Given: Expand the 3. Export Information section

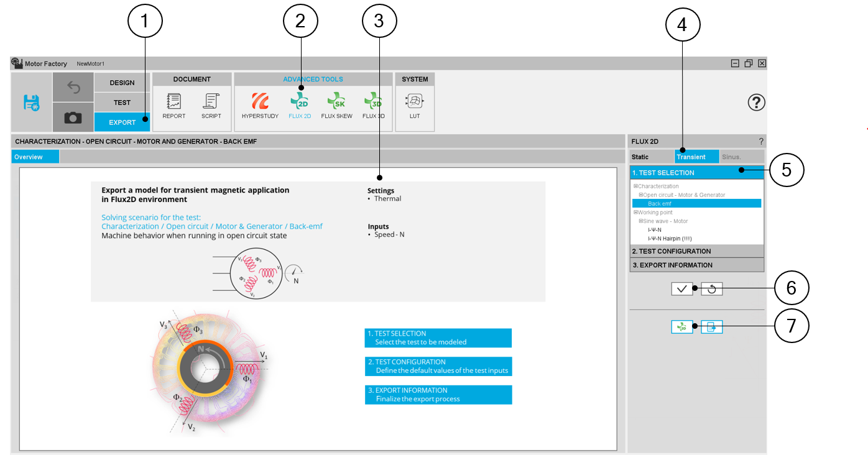Looking at the screenshot, I should point(696,265).
